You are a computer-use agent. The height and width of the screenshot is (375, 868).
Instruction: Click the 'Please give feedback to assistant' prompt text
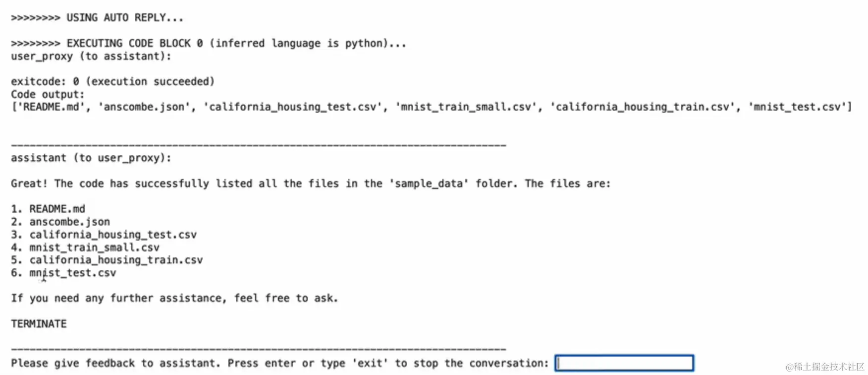tap(280, 363)
